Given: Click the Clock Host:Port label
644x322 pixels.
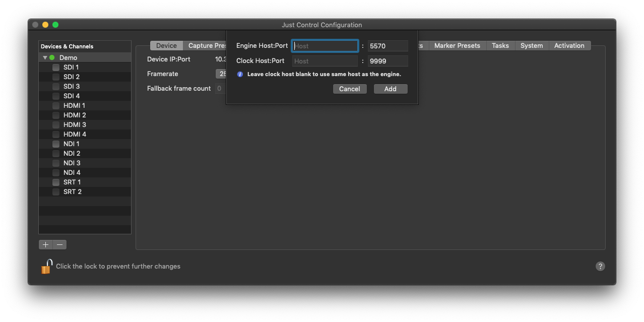Looking at the screenshot, I should pyautogui.click(x=261, y=60).
